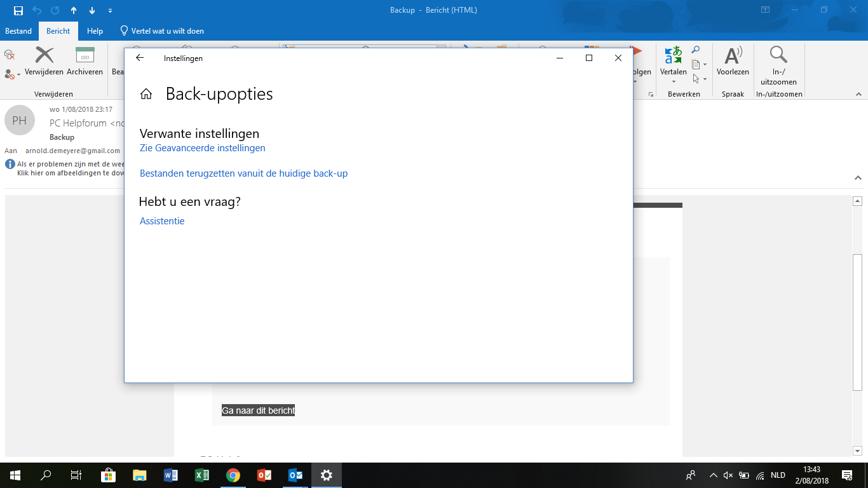The image size is (868, 488).
Task: Open Google Chrome from the taskbar
Action: 233,475
